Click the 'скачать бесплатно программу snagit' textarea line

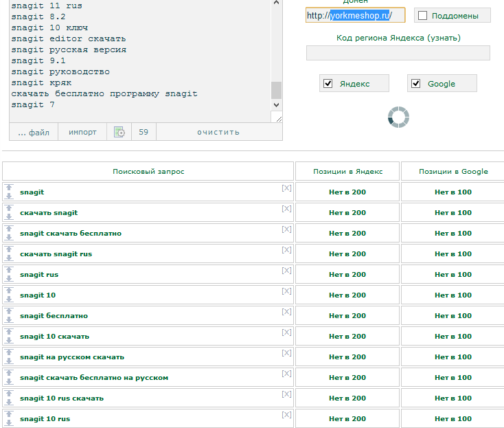[x=104, y=93]
